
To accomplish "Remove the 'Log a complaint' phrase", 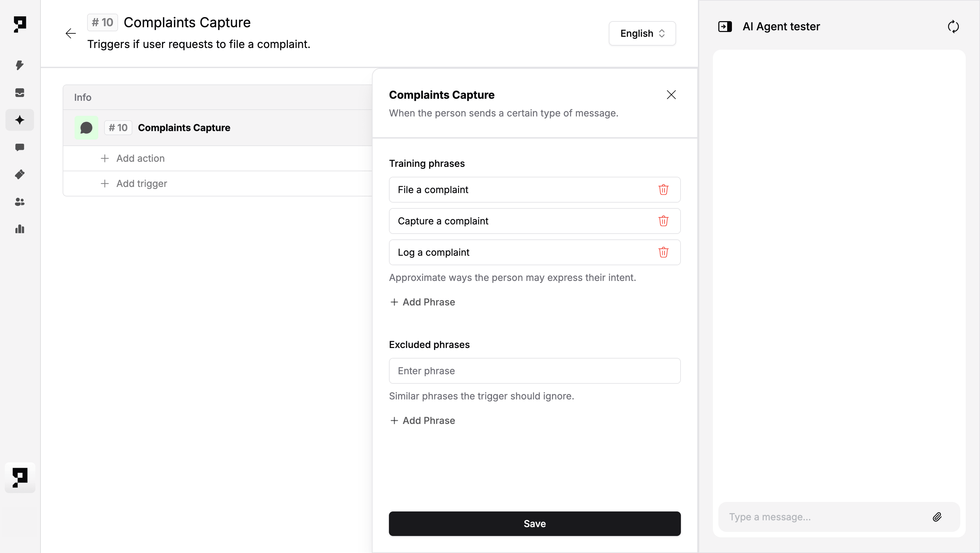I will pos(663,252).
